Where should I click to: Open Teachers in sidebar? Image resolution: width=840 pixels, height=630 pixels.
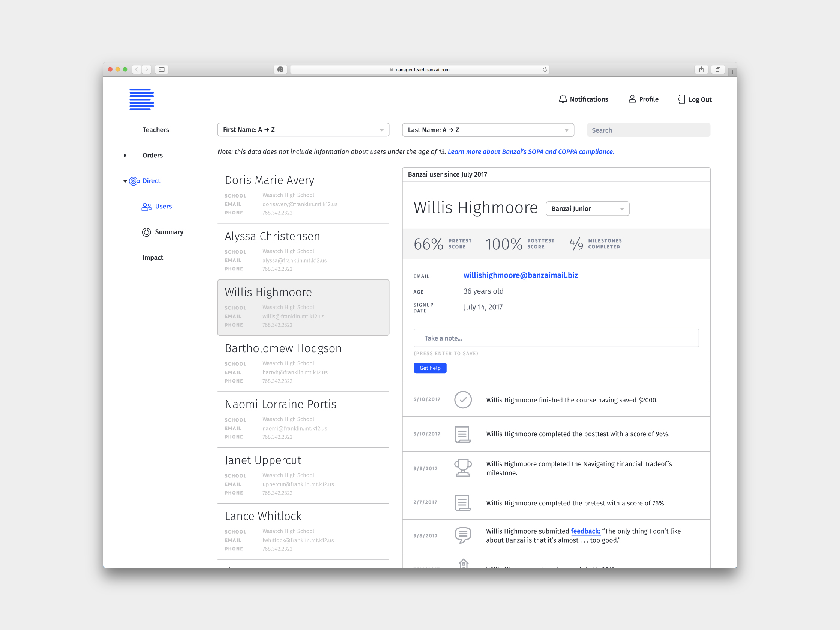(x=156, y=130)
